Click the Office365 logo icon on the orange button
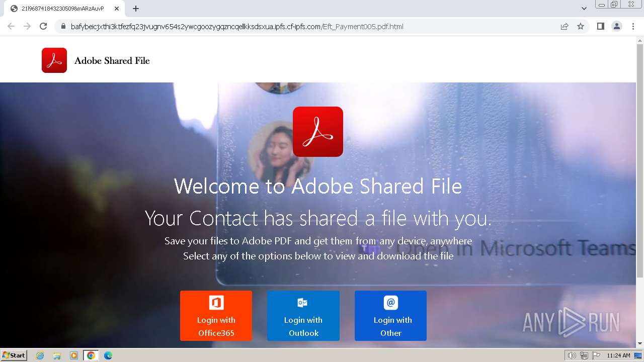644x362 pixels. [x=216, y=303]
